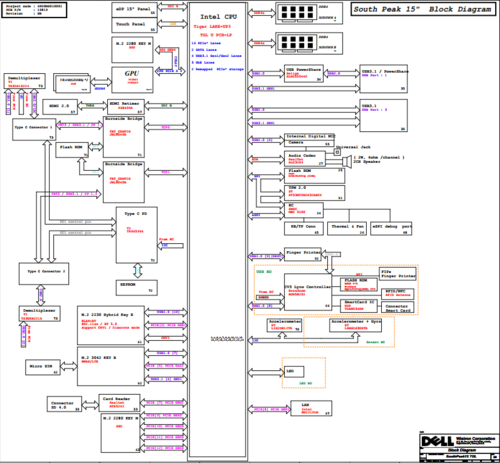Image resolution: width=500 pixels, height=463 pixels.
Task: Select the 'Connector SD 4.0' block
Action: (64, 404)
